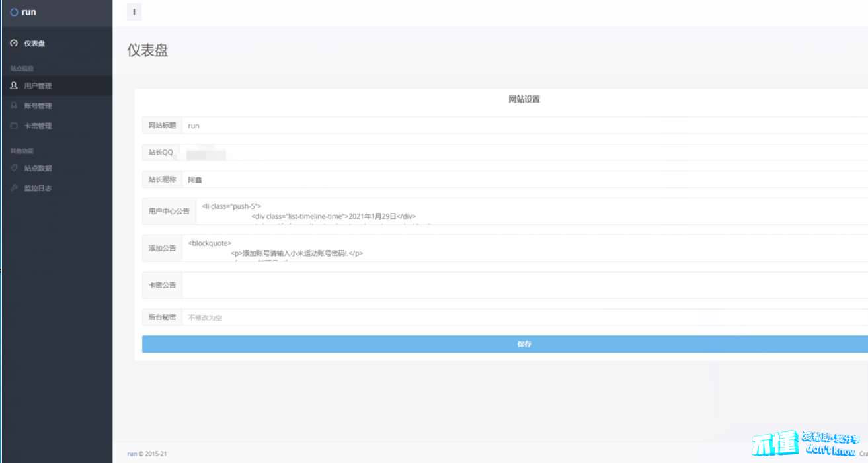Click the 用户管理 user icon
The width and height of the screenshot is (868, 463).
(14, 85)
